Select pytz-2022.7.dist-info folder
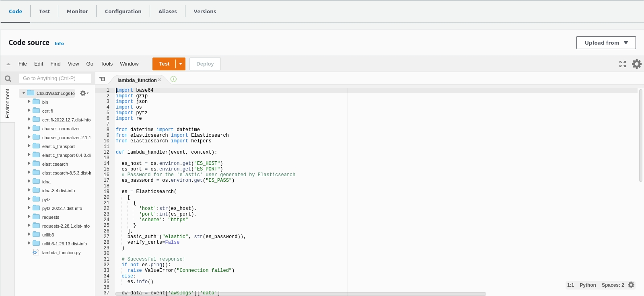 [62, 208]
